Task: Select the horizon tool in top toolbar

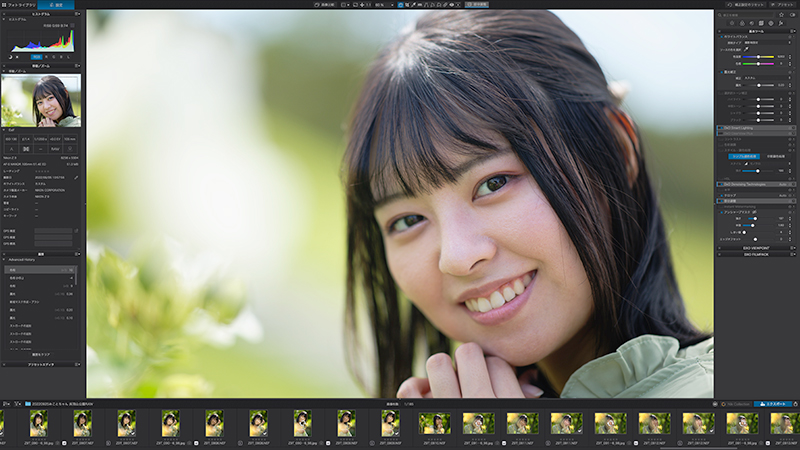Action: pyautogui.click(x=420, y=5)
